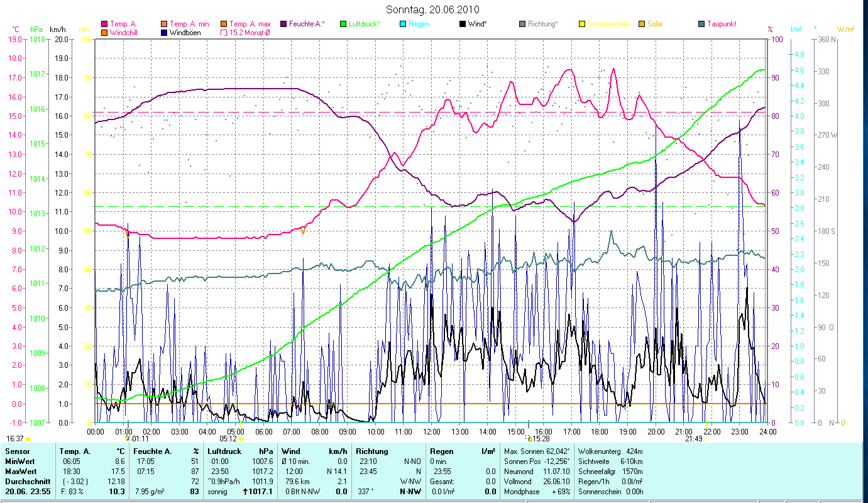Click the black Wind legend square
868x503 pixels.
click(x=463, y=24)
